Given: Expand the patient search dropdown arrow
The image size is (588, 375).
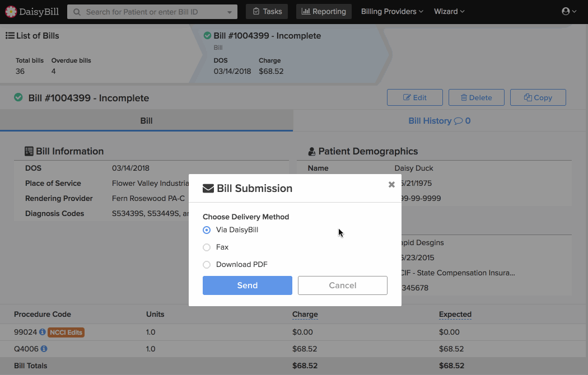Looking at the screenshot, I should pyautogui.click(x=230, y=12).
